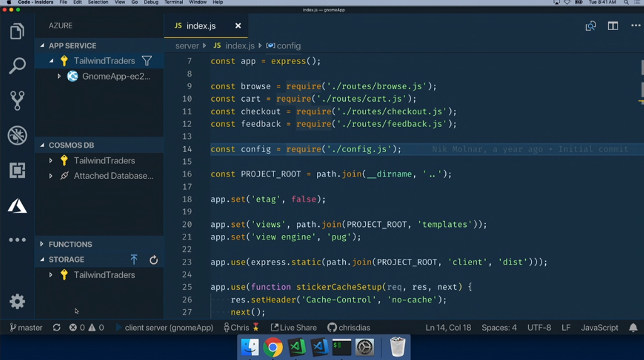This screenshot has height=360, width=644.
Task: Open the Explorer view in activity bar
Action: pyautogui.click(x=17, y=31)
